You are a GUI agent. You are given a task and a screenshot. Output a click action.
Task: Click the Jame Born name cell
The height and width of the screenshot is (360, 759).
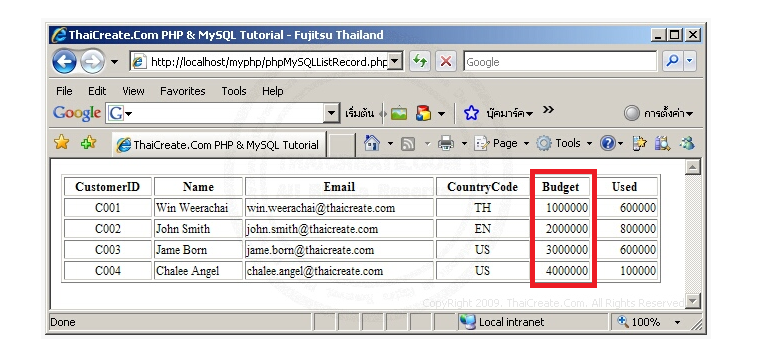[x=198, y=250]
